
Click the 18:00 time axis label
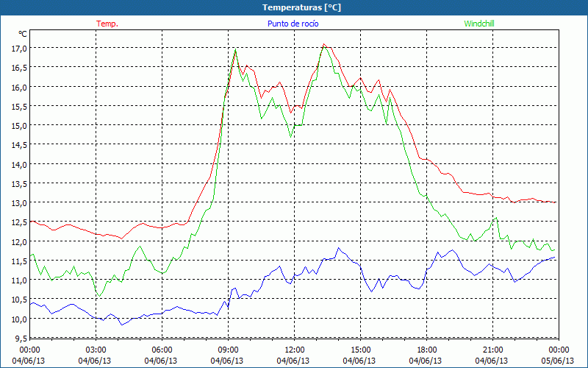pos(426,350)
